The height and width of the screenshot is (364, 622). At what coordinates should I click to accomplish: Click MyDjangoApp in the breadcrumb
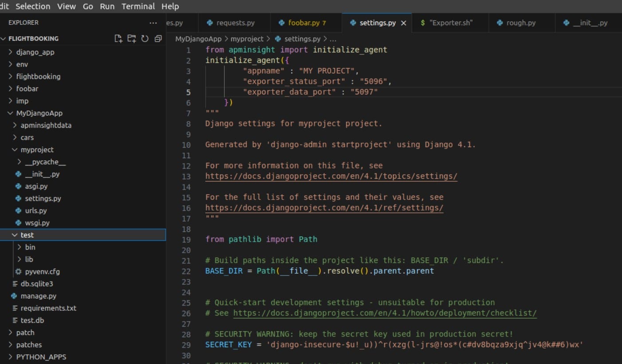click(x=198, y=39)
